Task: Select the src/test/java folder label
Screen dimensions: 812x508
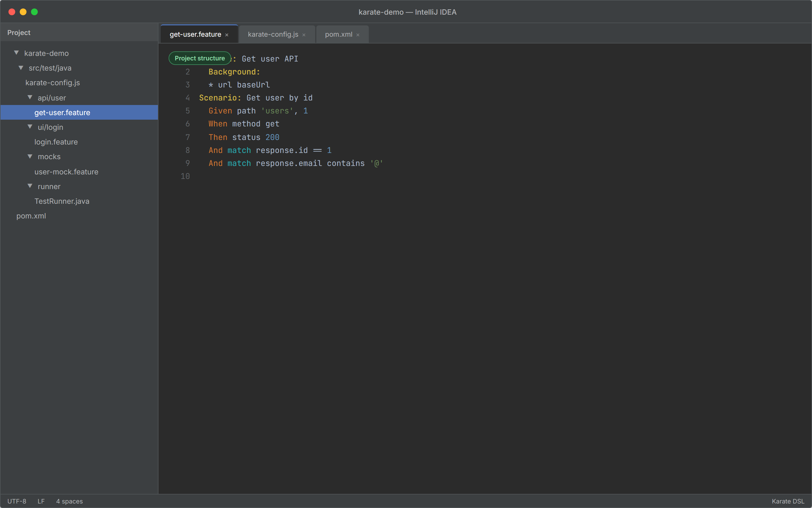Action: 50,68
